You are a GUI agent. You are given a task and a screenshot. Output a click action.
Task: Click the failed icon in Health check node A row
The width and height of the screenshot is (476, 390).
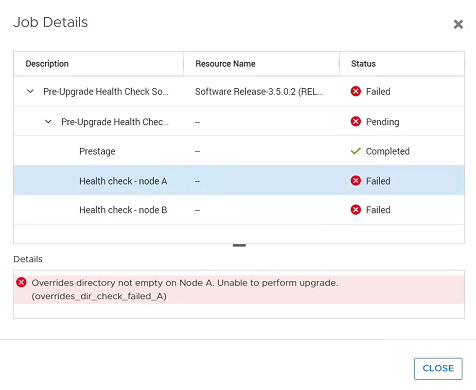pyautogui.click(x=356, y=181)
